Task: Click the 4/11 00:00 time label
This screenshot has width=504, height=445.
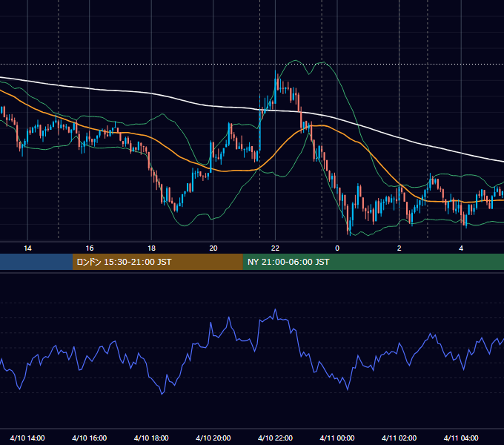Action: (337, 438)
